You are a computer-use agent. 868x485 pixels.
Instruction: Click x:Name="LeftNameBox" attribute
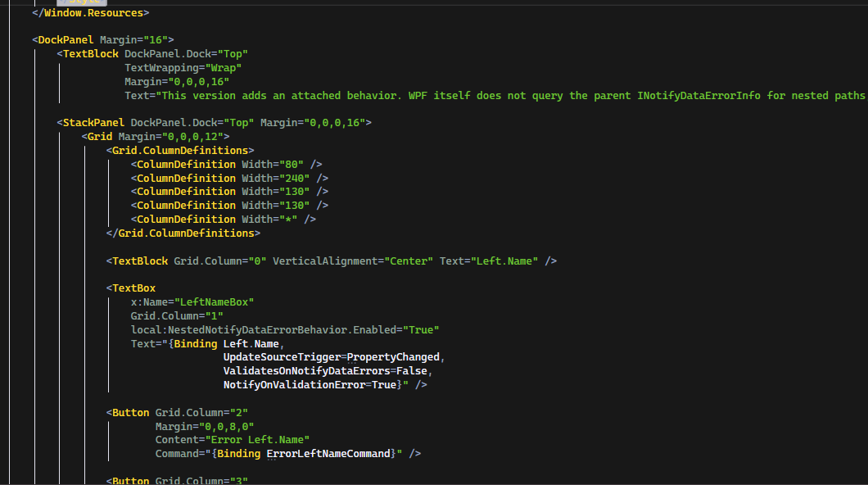(192, 301)
